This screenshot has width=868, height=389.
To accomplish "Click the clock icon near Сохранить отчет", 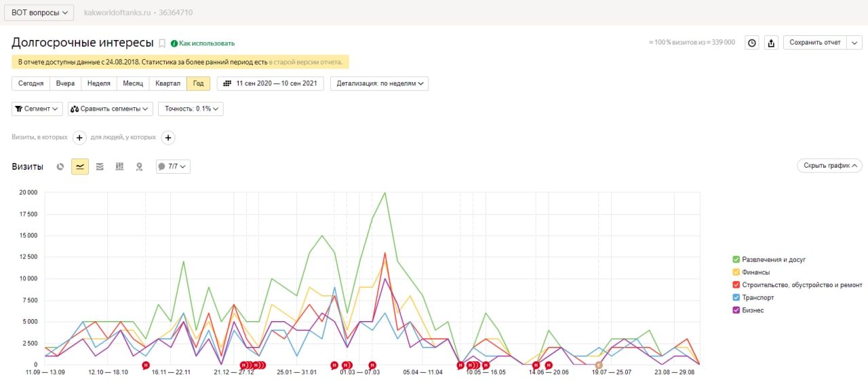I will pos(751,43).
